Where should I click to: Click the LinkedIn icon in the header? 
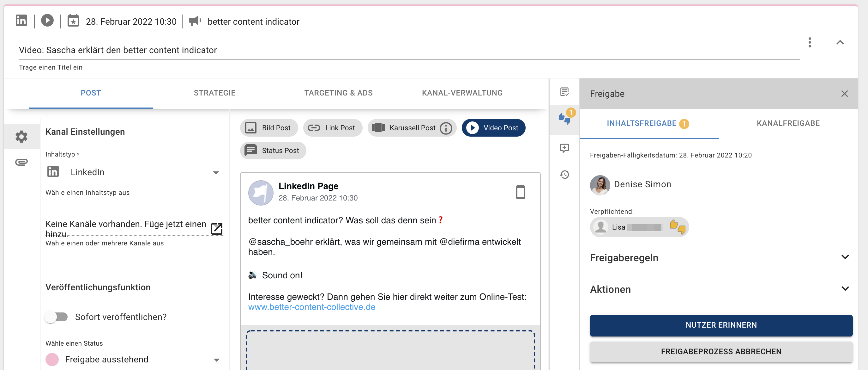[x=21, y=21]
